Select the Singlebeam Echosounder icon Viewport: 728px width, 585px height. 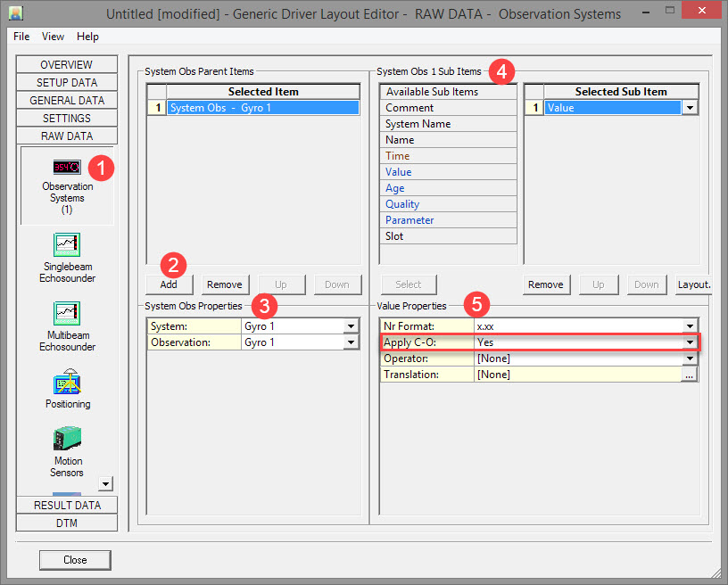click(x=67, y=244)
